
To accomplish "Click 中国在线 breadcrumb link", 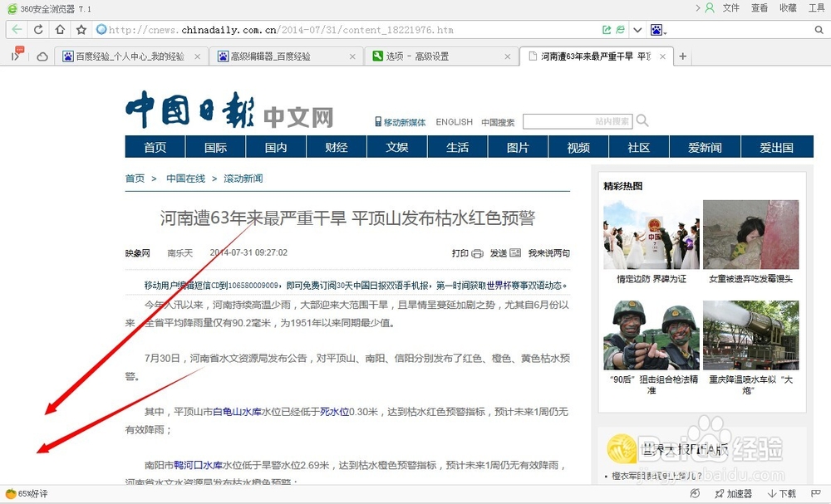I will click(185, 179).
